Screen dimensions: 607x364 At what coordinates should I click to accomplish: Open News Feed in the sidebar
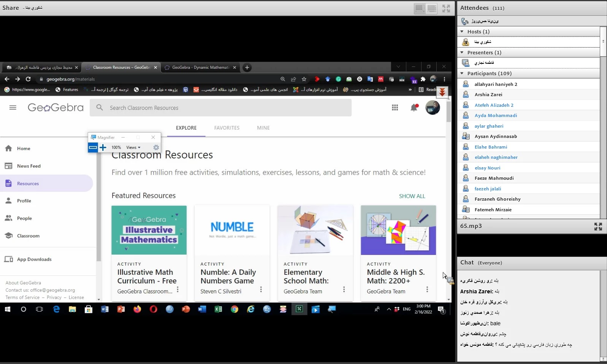coord(29,166)
